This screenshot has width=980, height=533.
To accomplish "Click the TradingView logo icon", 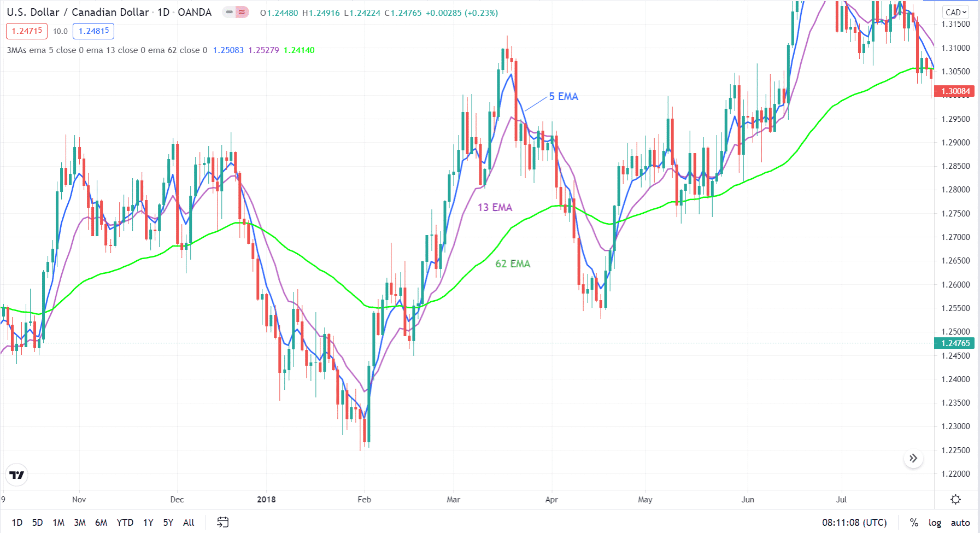I will click(17, 475).
